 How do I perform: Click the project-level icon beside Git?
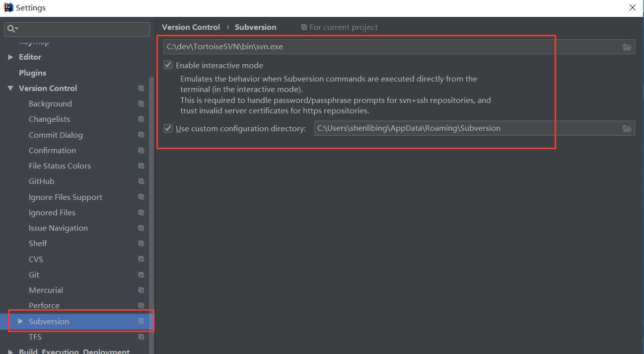(x=141, y=274)
